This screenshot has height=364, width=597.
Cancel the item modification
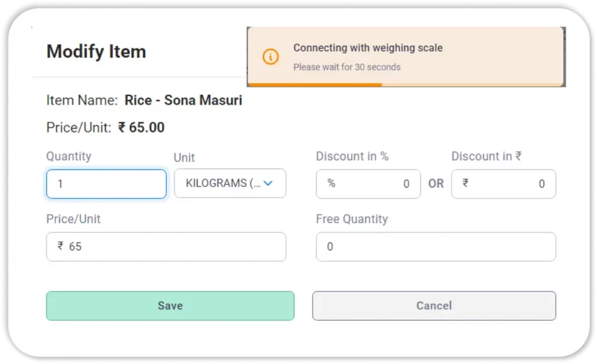tap(434, 306)
